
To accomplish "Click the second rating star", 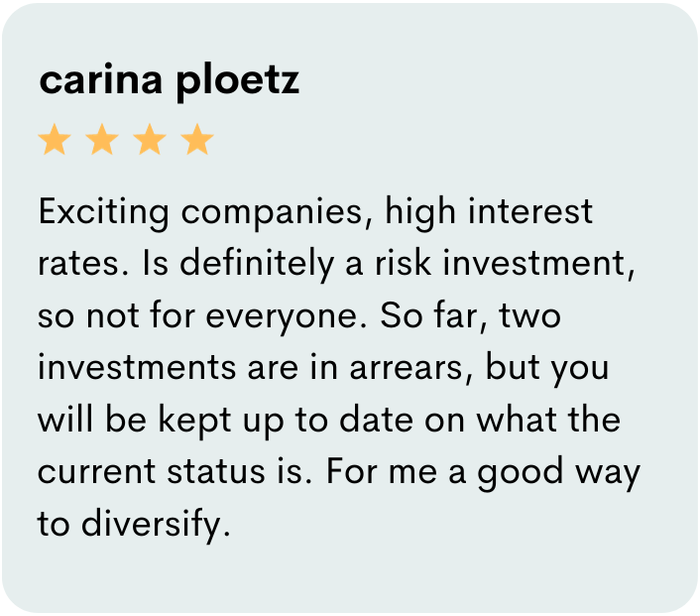I will (x=102, y=141).
